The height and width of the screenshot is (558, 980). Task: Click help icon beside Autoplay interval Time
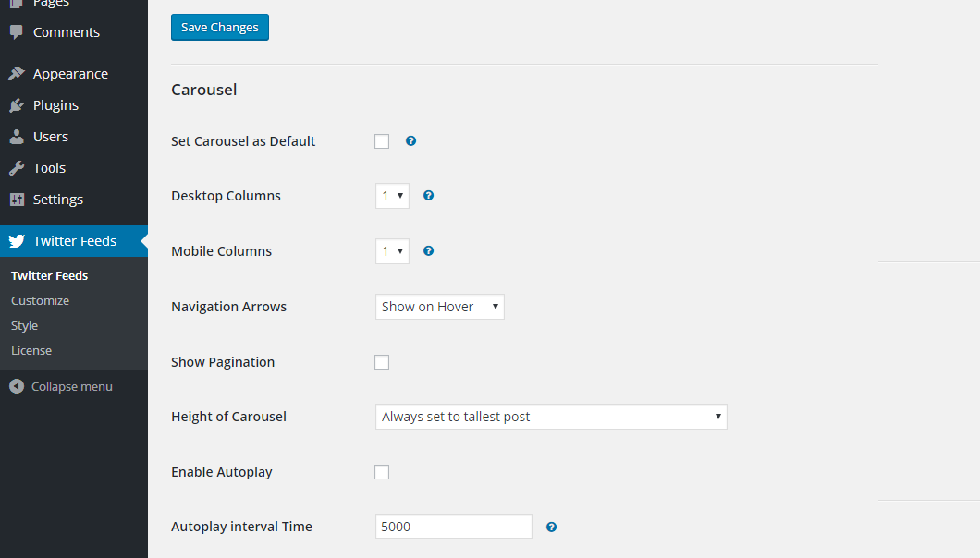point(551,527)
